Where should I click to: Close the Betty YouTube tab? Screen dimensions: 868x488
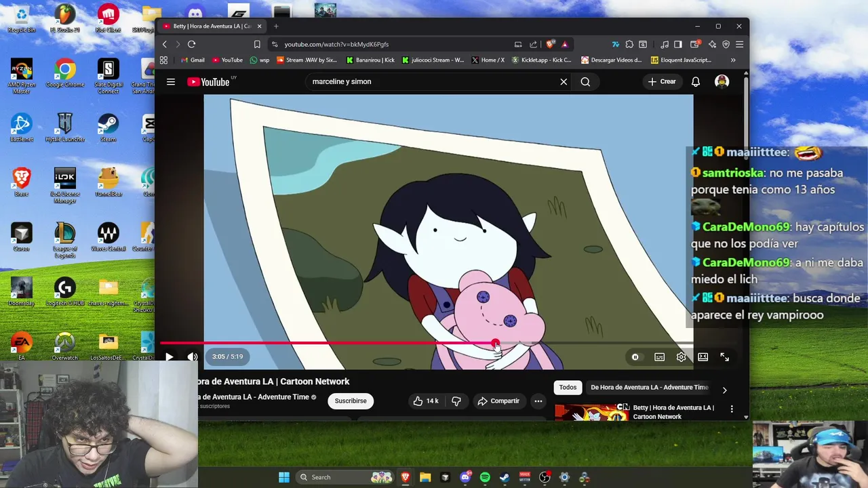pyautogui.click(x=259, y=26)
